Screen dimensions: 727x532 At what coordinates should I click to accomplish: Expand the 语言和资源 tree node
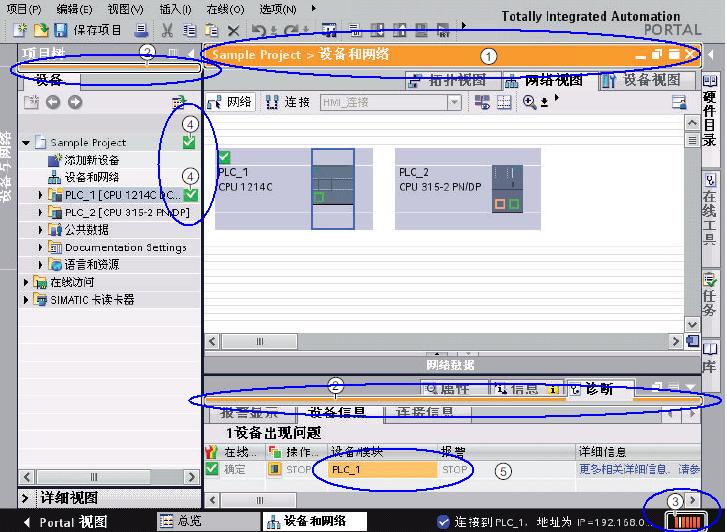[x=40, y=265]
